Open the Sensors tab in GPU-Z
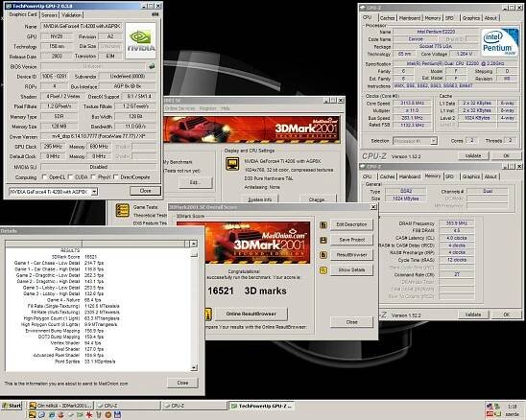Viewport: 526px width, 420px height. 49,15
